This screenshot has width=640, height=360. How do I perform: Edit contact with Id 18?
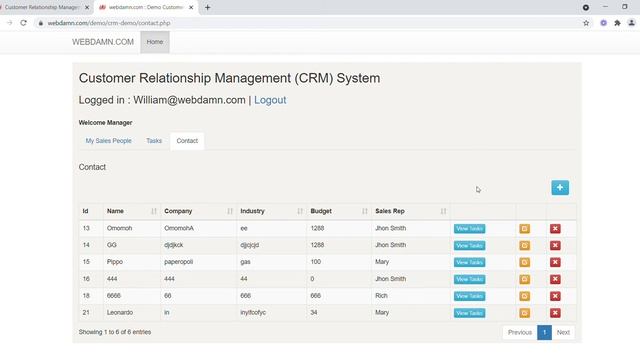(524, 296)
